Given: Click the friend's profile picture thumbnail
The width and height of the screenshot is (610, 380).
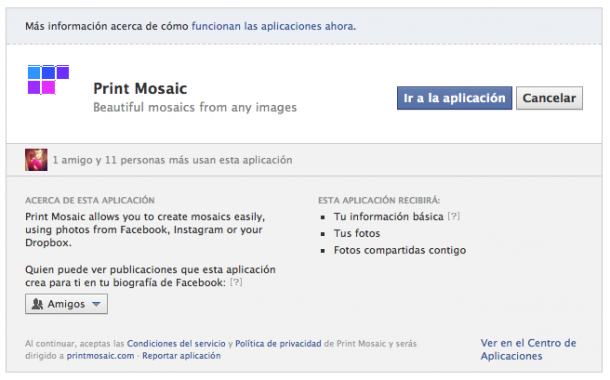Looking at the screenshot, I should point(36,159).
